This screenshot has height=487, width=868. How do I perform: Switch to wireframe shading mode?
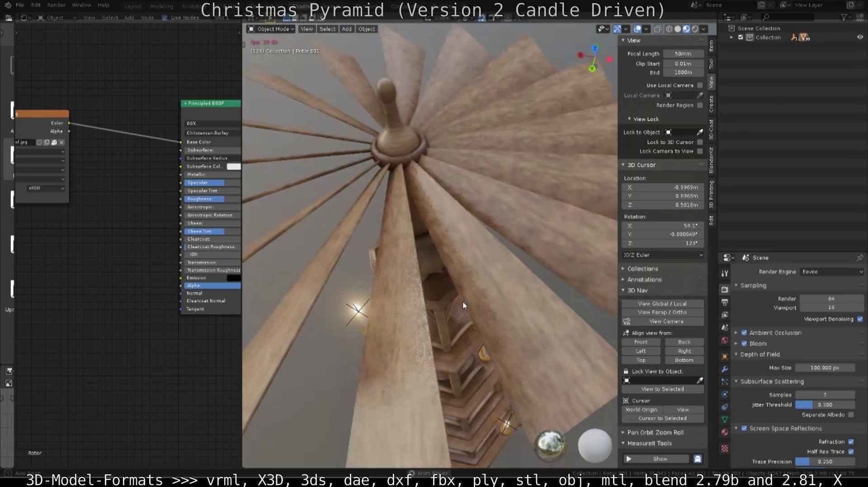point(669,29)
